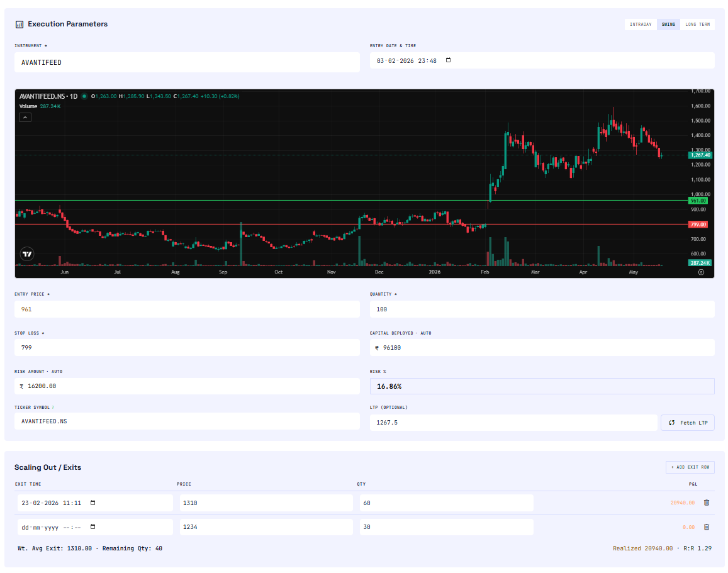Delete the exit row priced 1310
This screenshot has height=573, width=728.
[x=707, y=503]
